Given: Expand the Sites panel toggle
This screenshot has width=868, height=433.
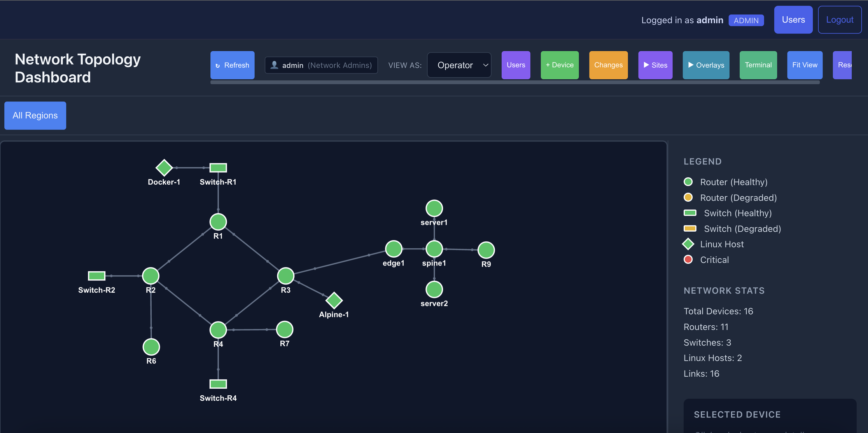Looking at the screenshot, I should pos(655,65).
